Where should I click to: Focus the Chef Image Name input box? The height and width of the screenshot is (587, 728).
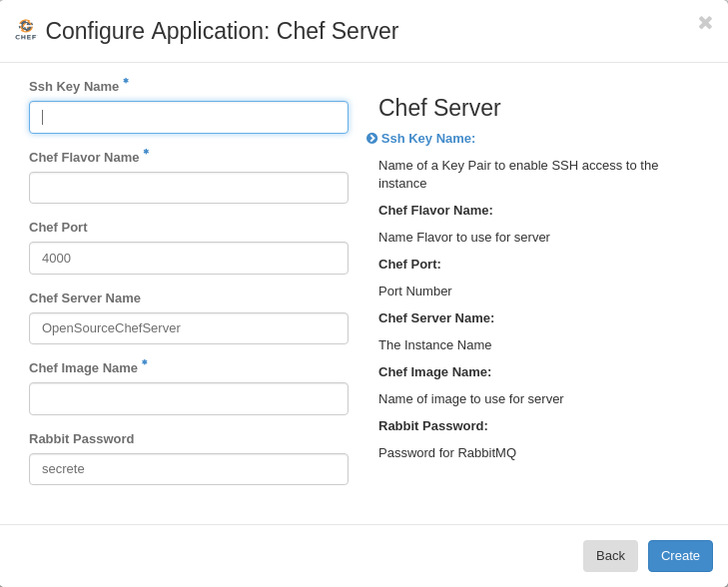189,399
